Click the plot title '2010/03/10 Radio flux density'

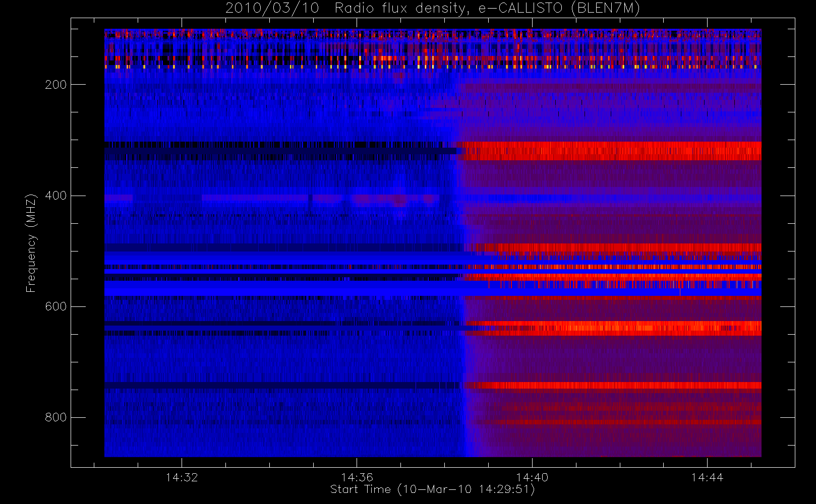[433, 9]
